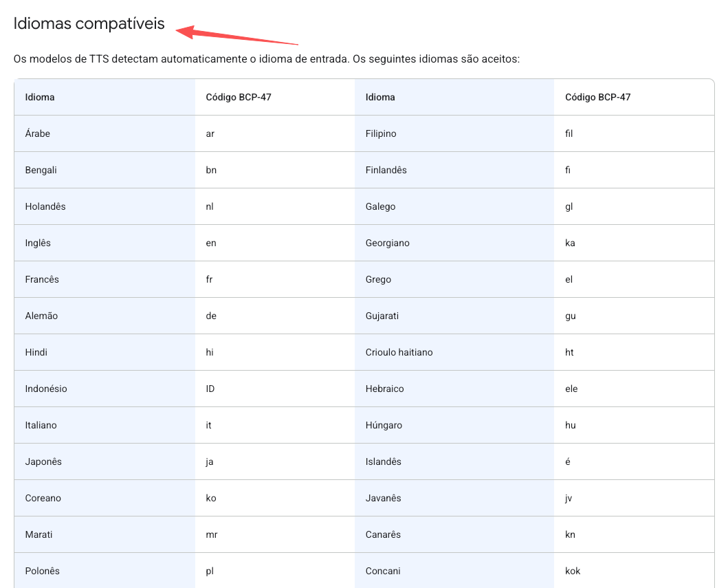Click the 'kn' code cell
The image size is (728, 588).
click(634, 534)
